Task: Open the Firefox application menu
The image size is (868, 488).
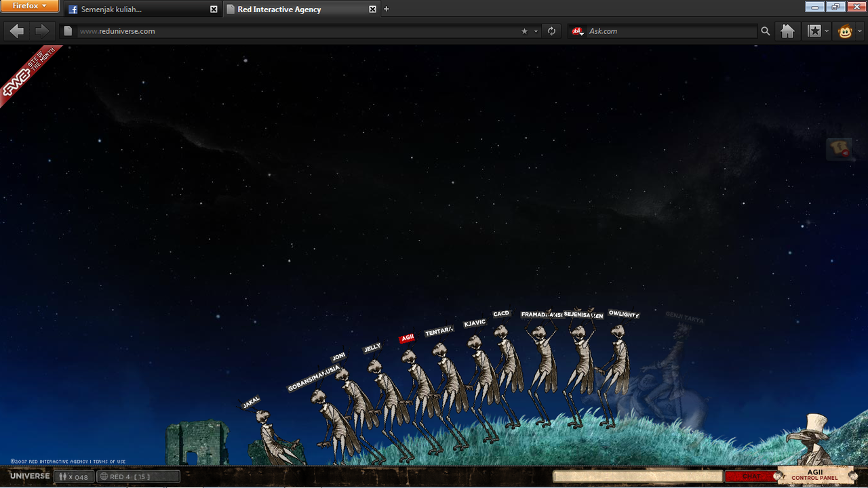Action: tap(30, 6)
